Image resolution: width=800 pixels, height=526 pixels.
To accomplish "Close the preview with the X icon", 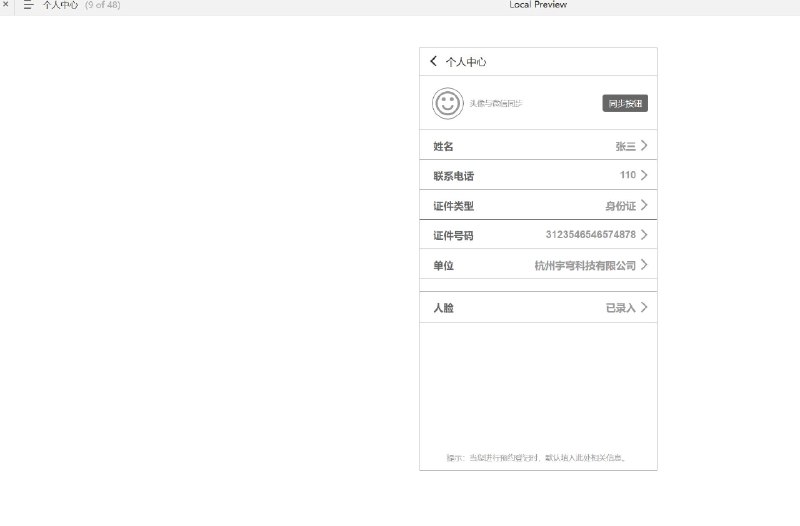I will click(6, 4).
